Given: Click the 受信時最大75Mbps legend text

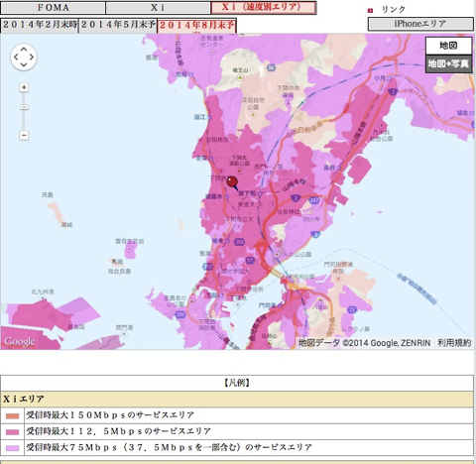Looking at the screenshot, I should click(x=169, y=447).
